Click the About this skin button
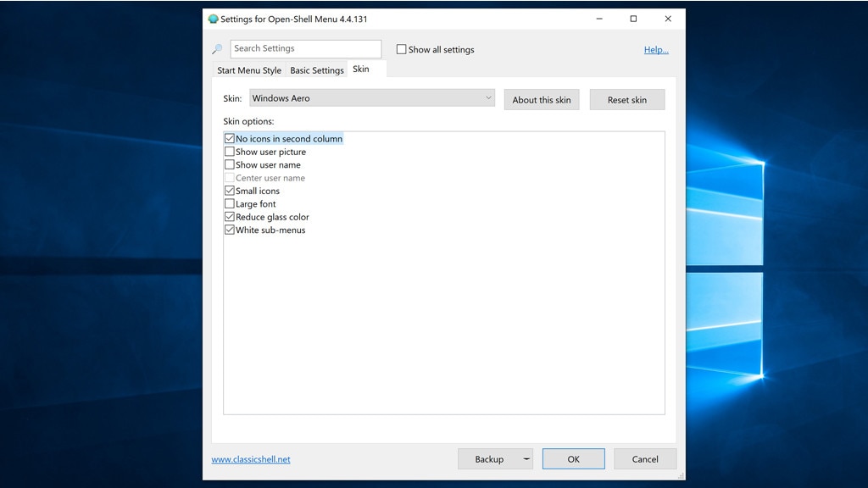 (541, 99)
